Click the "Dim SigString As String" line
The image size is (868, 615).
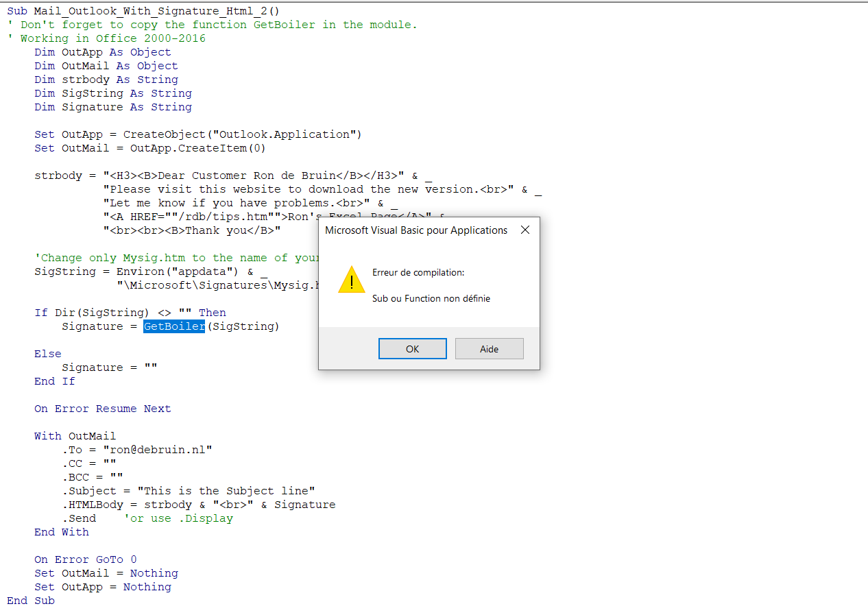[113, 93]
